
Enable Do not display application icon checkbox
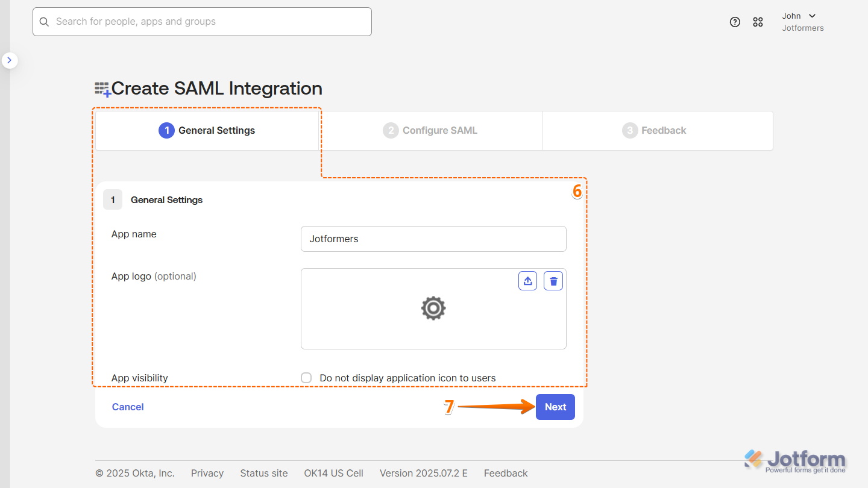click(306, 378)
